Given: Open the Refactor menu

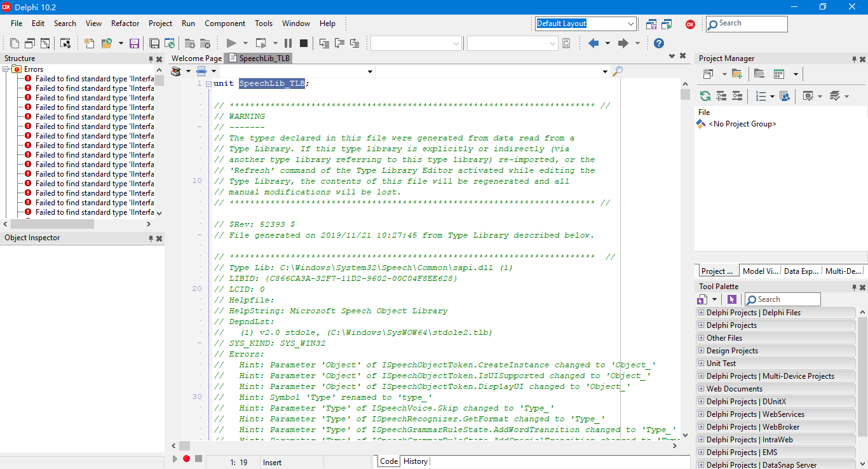Looking at the screenshot, I should pos(125,24).
